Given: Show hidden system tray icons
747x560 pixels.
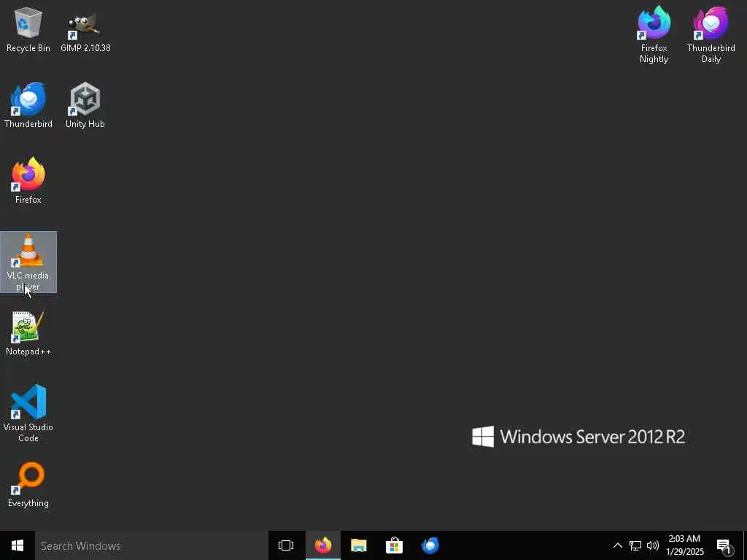Looking at the screenshot, I should pos(617,545).
